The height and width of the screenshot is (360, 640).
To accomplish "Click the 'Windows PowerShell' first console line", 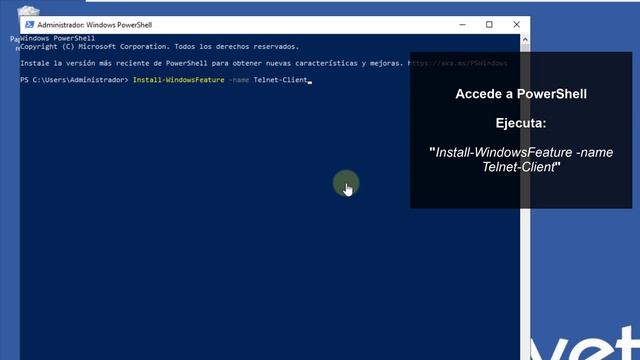I will (x=58, y=38).
